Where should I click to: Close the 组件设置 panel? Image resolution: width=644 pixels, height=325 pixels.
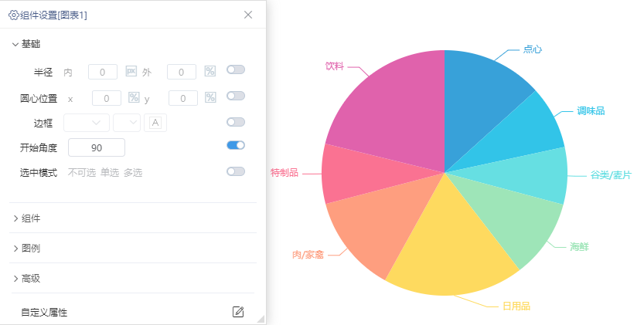coord(248,15)
